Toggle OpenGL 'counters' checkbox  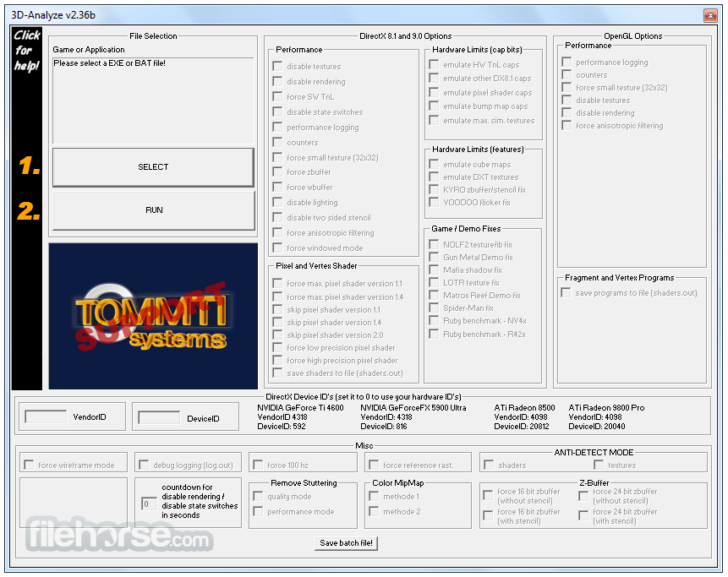[567, 74]
